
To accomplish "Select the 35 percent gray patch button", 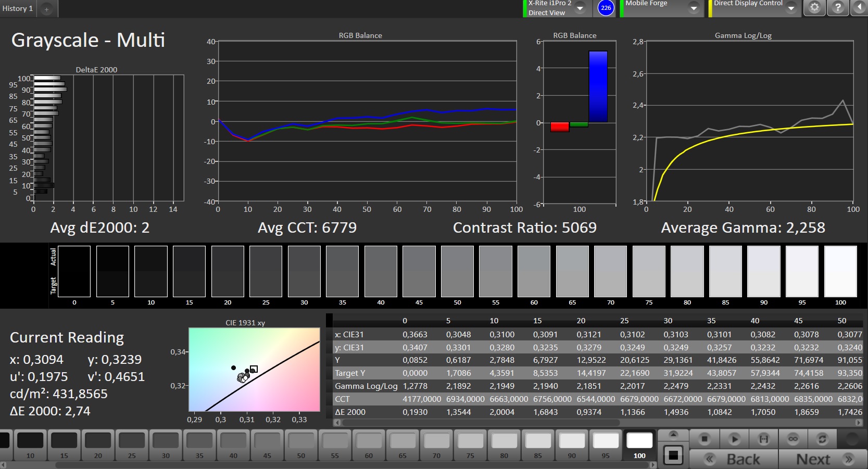I will [x=199, y=445].
